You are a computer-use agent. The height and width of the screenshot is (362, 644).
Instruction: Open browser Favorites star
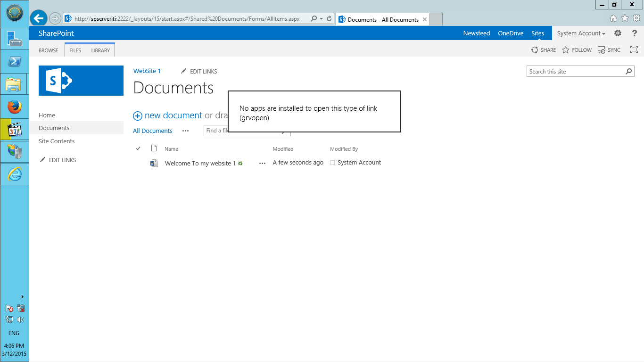point(625,18)
